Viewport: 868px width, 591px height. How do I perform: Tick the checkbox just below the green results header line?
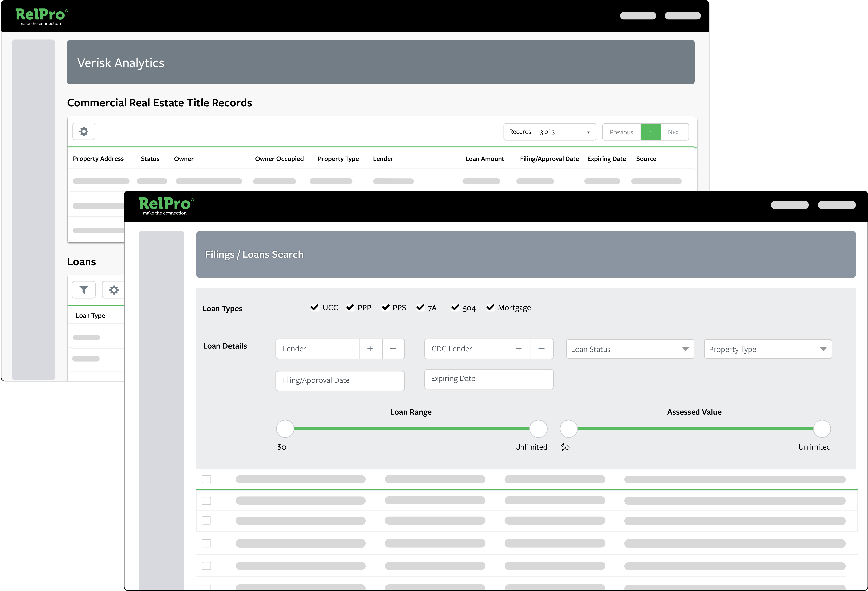[206, 500]
